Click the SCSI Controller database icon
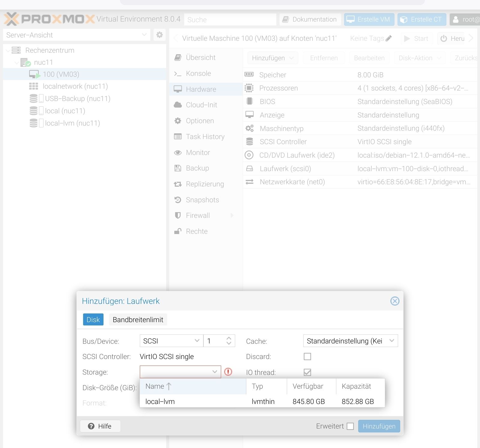This screenshot has height=448, width=480. coord(249,141)
